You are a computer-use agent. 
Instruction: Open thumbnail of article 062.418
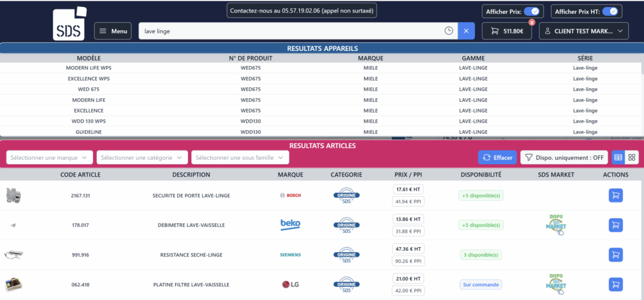[x=14, y=284]
